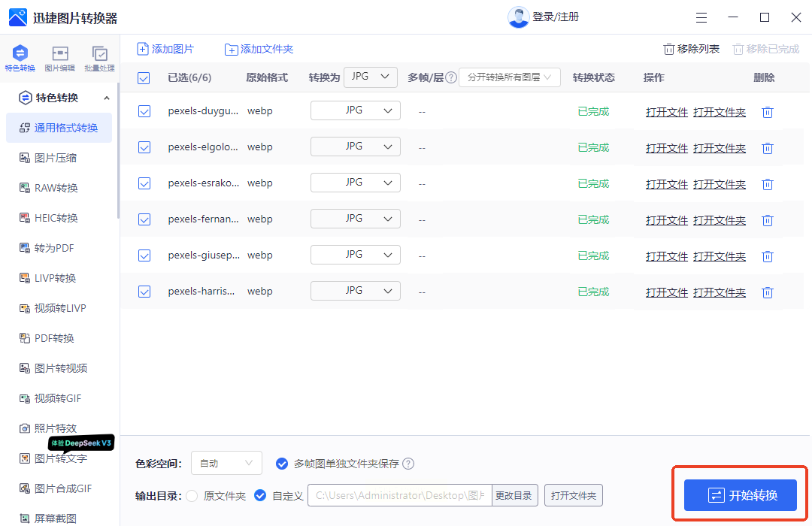Delete the pexels-duygu row with trash icon
812x526 pixels.
point(768,112)
